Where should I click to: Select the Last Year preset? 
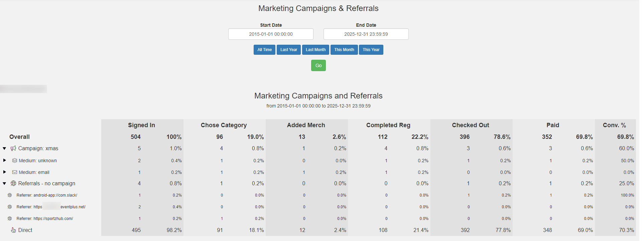click(x=289, y=50)
